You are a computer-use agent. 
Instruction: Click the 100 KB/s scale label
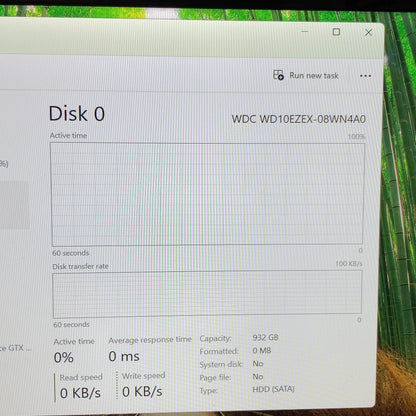(349, 264)
